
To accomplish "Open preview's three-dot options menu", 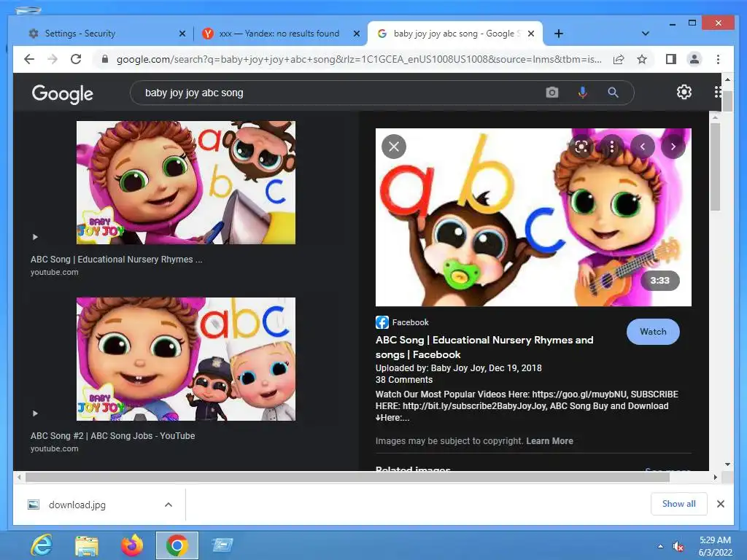I will (612, 147).
